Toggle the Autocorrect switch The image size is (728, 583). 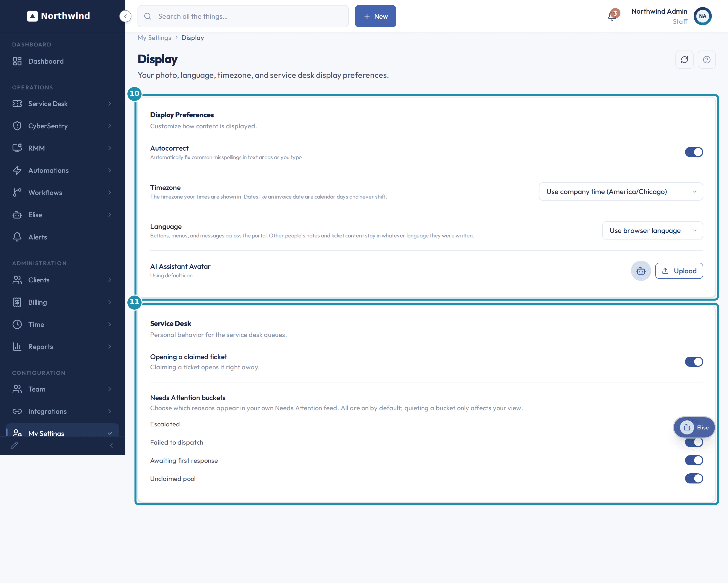(x=694, y=152)
